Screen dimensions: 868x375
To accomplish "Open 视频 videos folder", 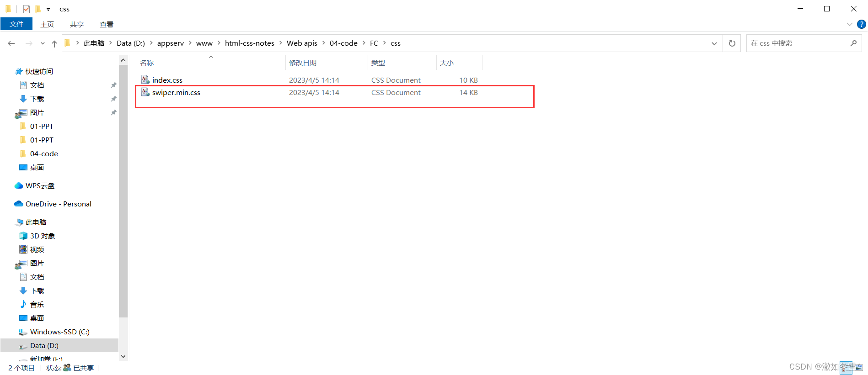I will (x=37, y=249).
